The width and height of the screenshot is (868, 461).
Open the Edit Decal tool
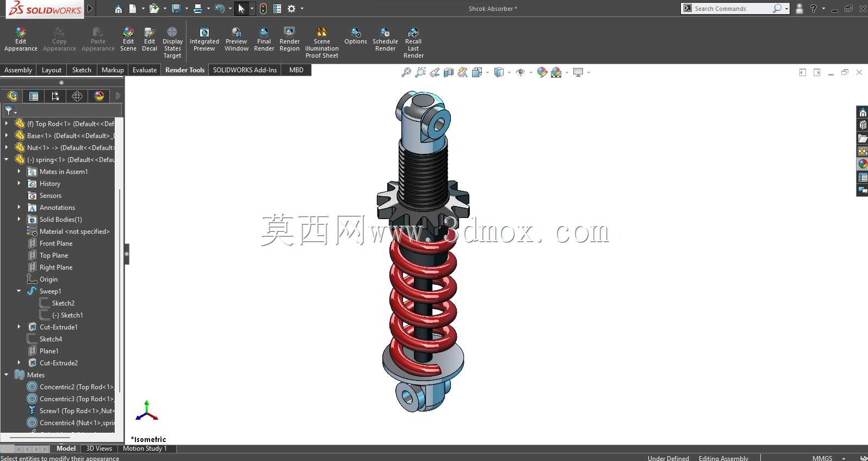(x=150, y=39)
